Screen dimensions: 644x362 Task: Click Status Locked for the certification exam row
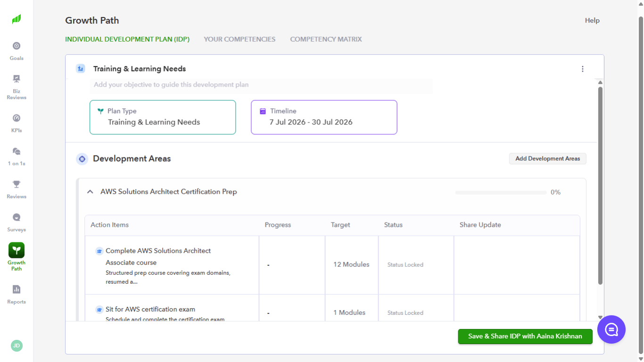click(405, 313)
